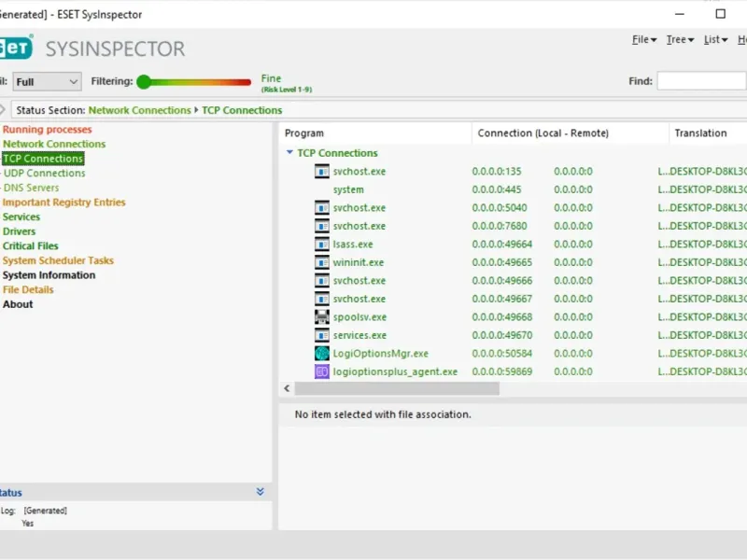Select DNS Servers in the sidebar

pos(32,188)
